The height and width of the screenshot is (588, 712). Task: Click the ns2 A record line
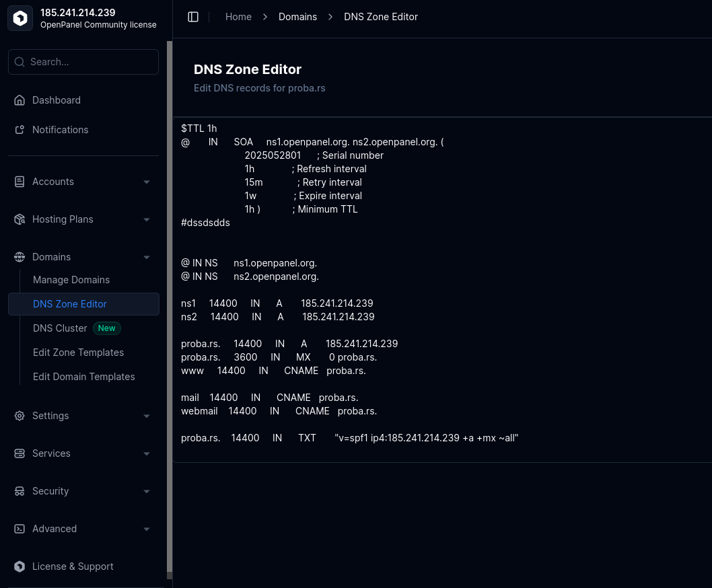tap(277, 317)
